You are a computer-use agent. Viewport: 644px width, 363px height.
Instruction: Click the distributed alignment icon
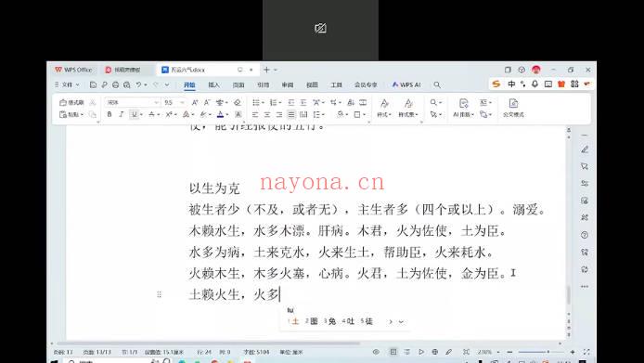pos(303,114)
